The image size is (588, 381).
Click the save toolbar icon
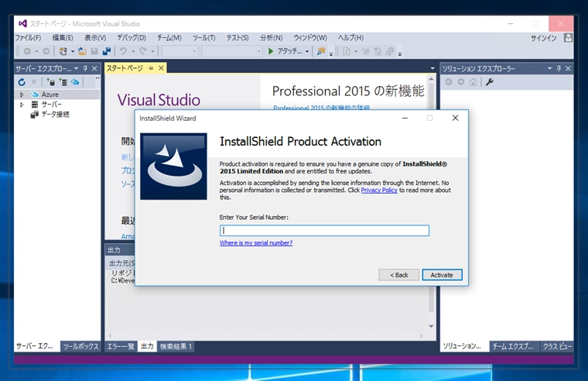[x=94, y=51]
